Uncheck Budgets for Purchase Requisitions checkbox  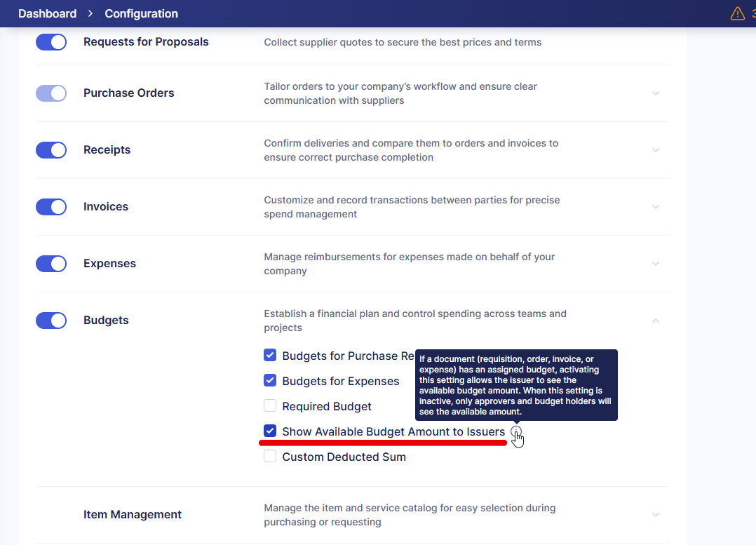(270, 356)
